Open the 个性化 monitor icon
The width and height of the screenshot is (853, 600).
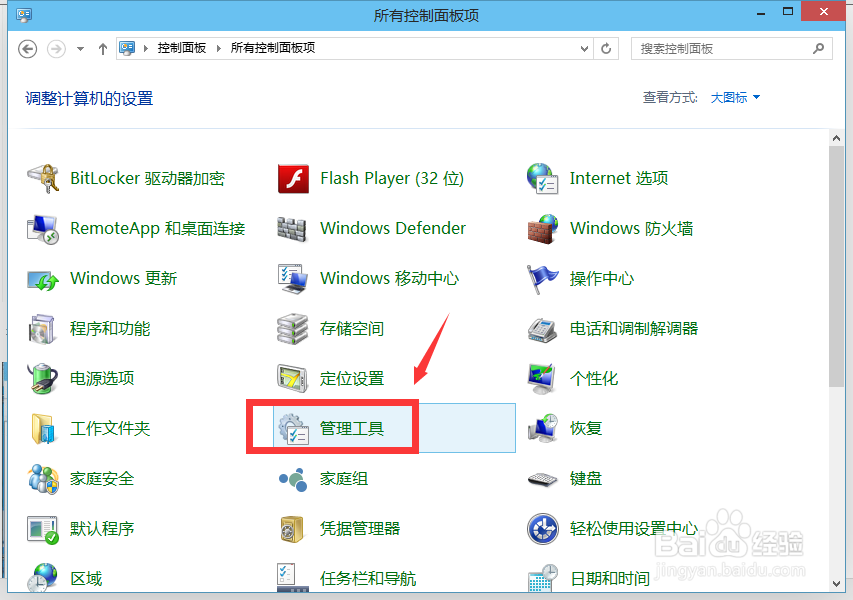pyautogui.click(x=542, y=379)
